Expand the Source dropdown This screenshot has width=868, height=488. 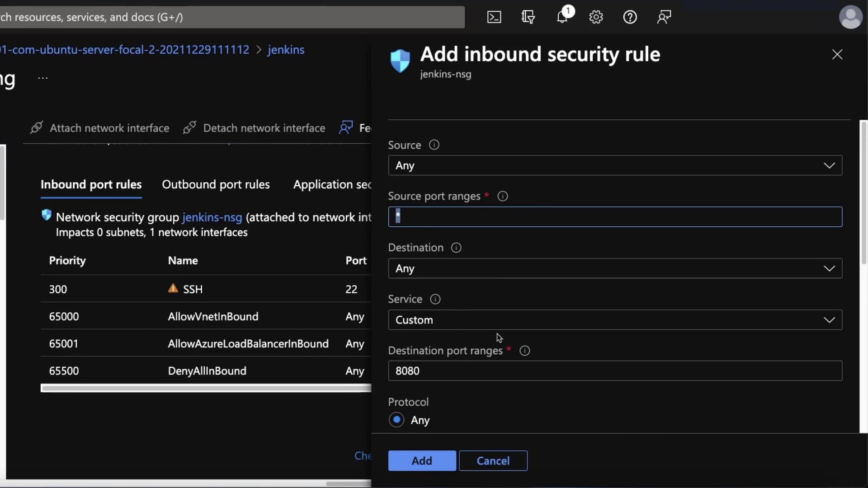[x=615, y=165]
